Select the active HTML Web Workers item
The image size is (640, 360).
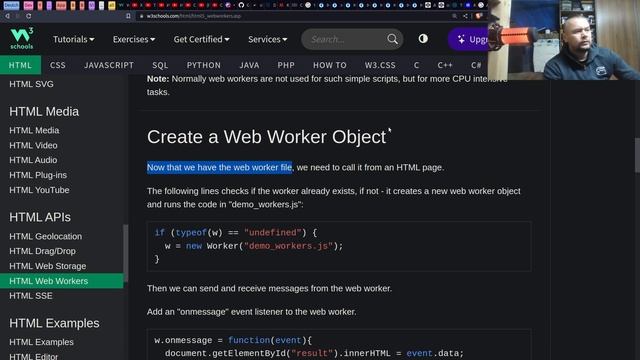pyautogui.click(x=62, y=281)
